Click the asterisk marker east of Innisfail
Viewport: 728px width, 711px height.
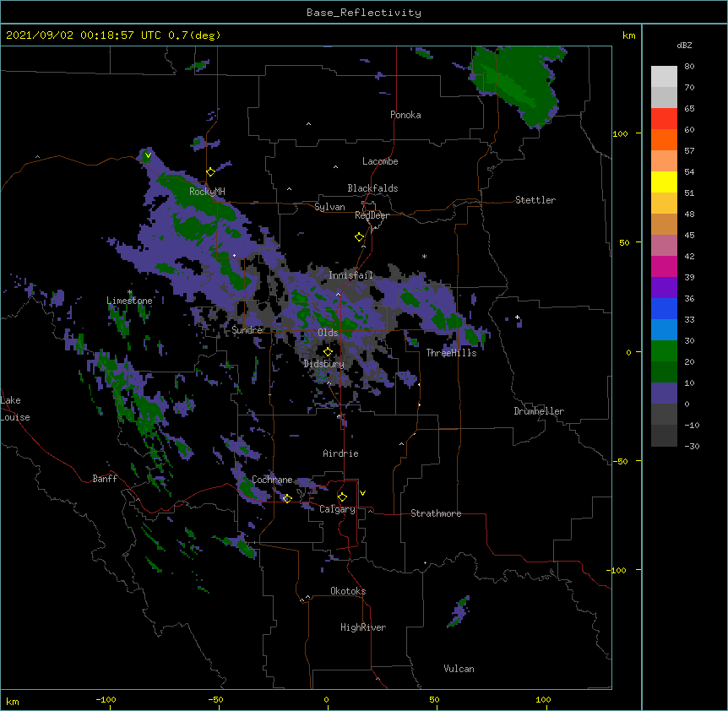[424, 256]
